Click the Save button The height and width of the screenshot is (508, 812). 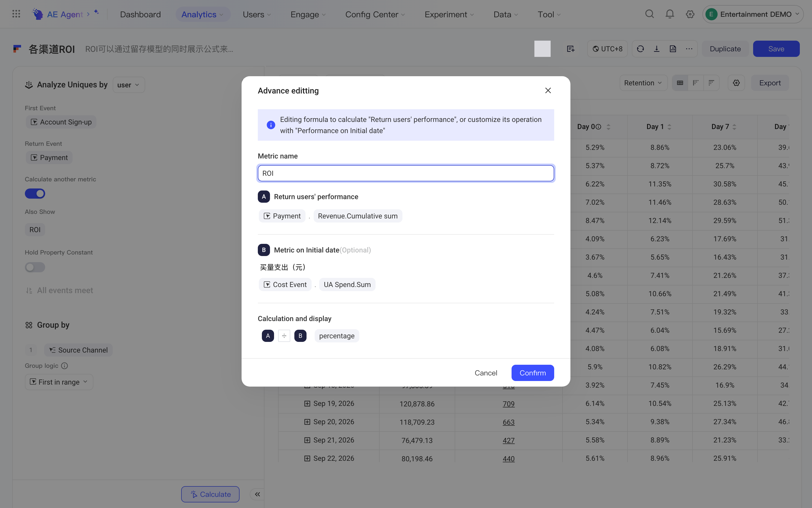(776, 49)
